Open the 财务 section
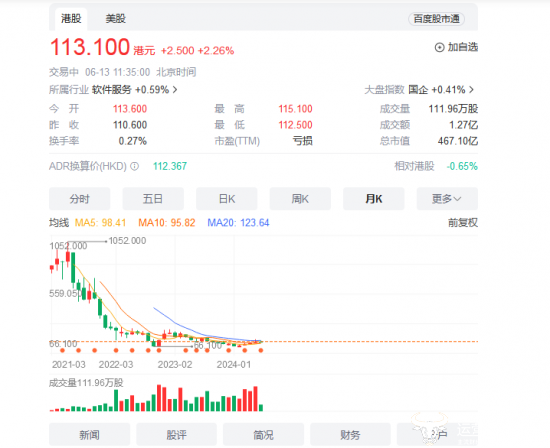Viewport: 550px width, 448px height. [350, 435]
